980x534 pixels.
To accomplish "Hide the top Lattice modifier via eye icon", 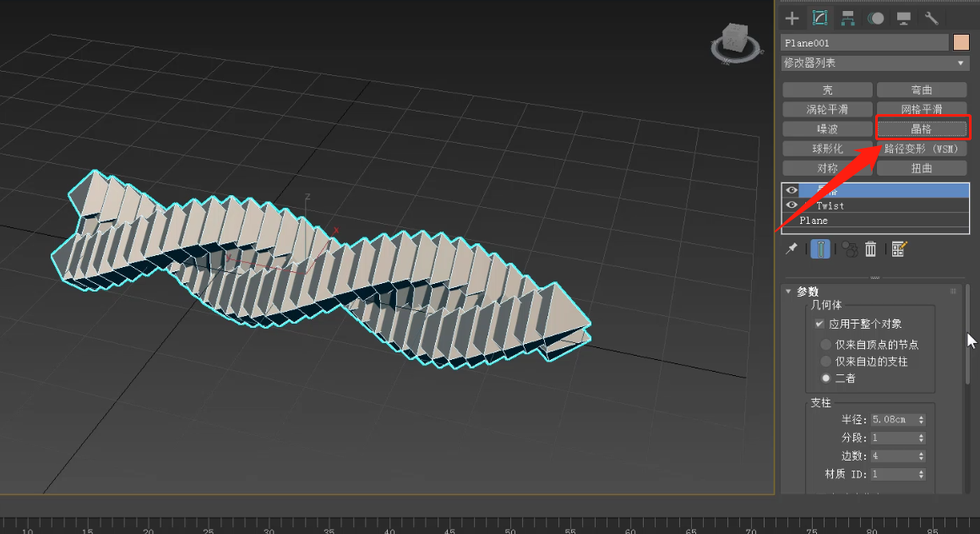I will [792, 190].
